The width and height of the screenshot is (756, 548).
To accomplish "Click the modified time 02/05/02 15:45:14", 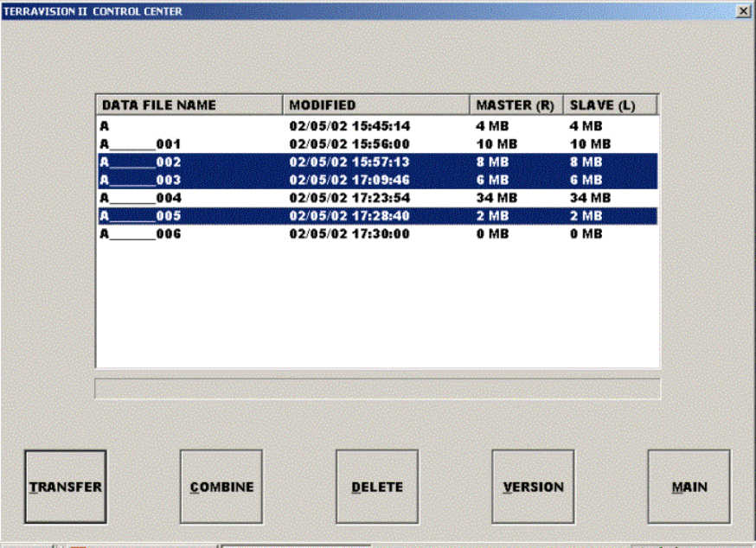I will pos(349,126).
